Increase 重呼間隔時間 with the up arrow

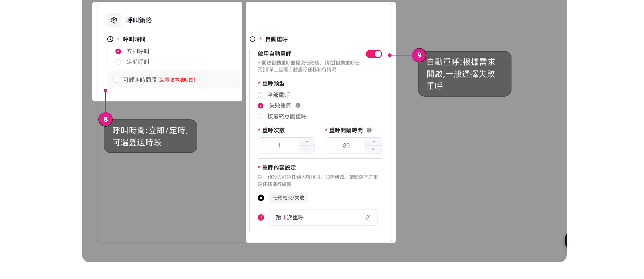374,142
